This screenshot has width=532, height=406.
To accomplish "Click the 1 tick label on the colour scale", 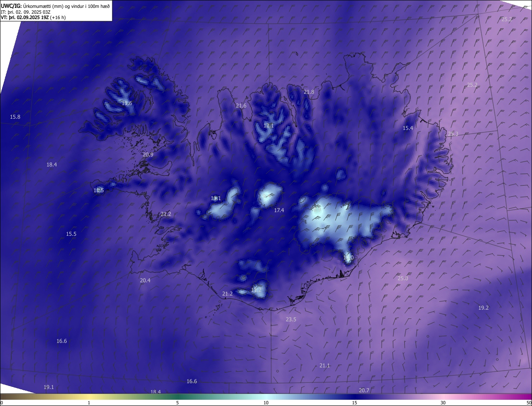I will tap(89, 403).
